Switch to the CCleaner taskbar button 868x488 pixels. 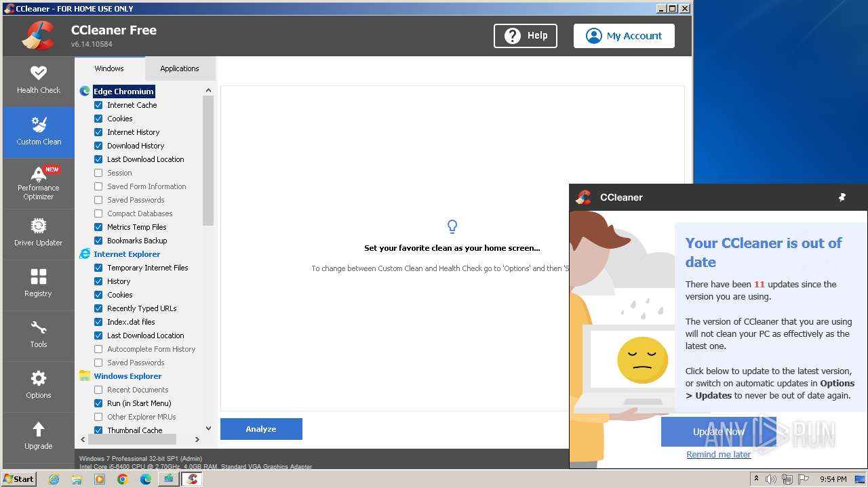point(192,479)
